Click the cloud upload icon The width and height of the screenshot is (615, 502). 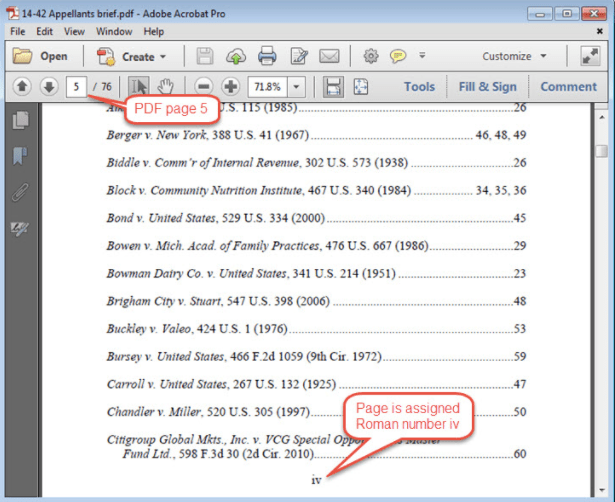(236, 56)
